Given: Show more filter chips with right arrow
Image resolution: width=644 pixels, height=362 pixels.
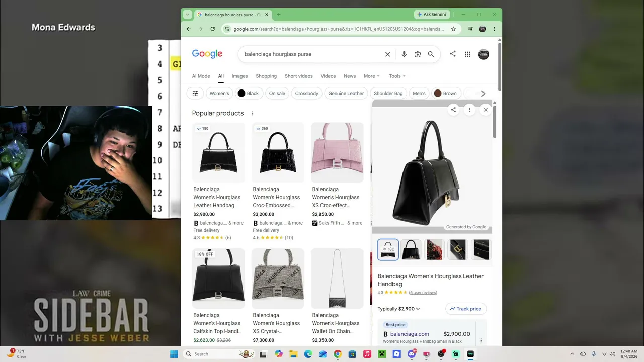Looking at the screenshot, I should 483,93.
